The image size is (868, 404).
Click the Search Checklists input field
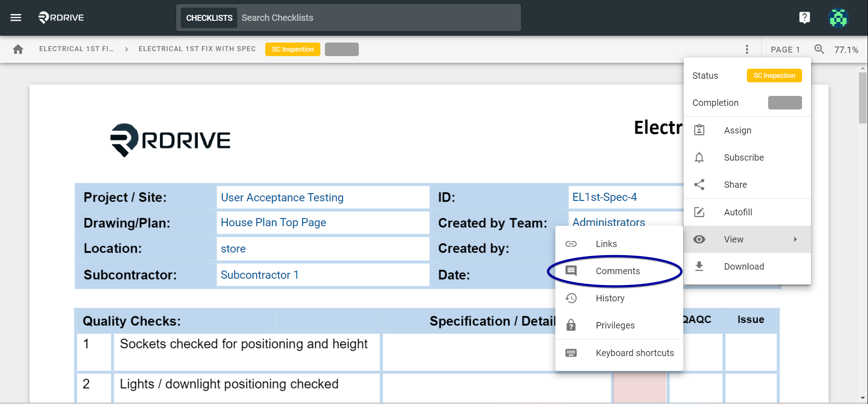tap(379, 18)
